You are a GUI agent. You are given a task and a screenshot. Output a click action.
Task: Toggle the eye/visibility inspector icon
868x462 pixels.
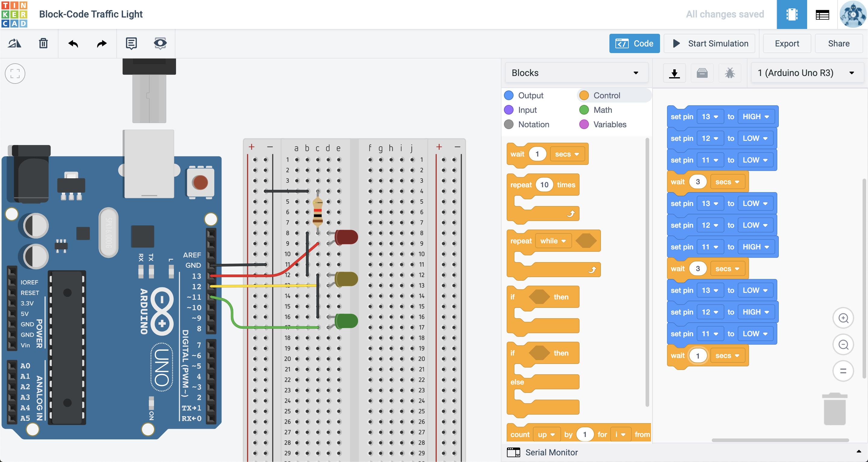(x=160, y=43)
